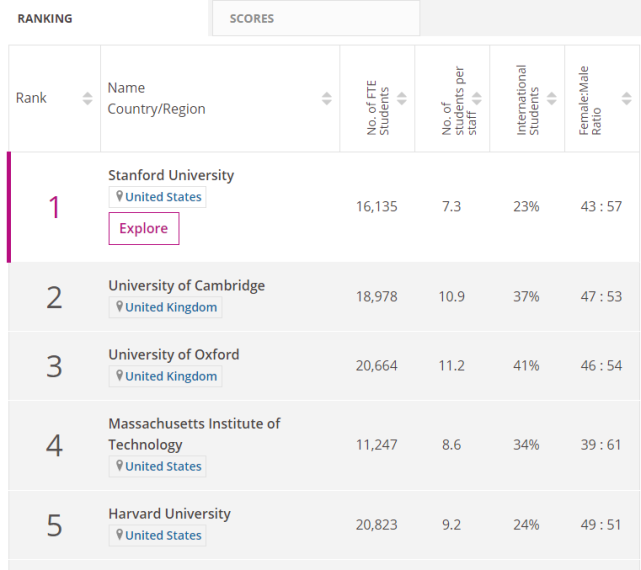Sort by Name Country/Region arrows
641x570 pixels.
click(326, 98)
